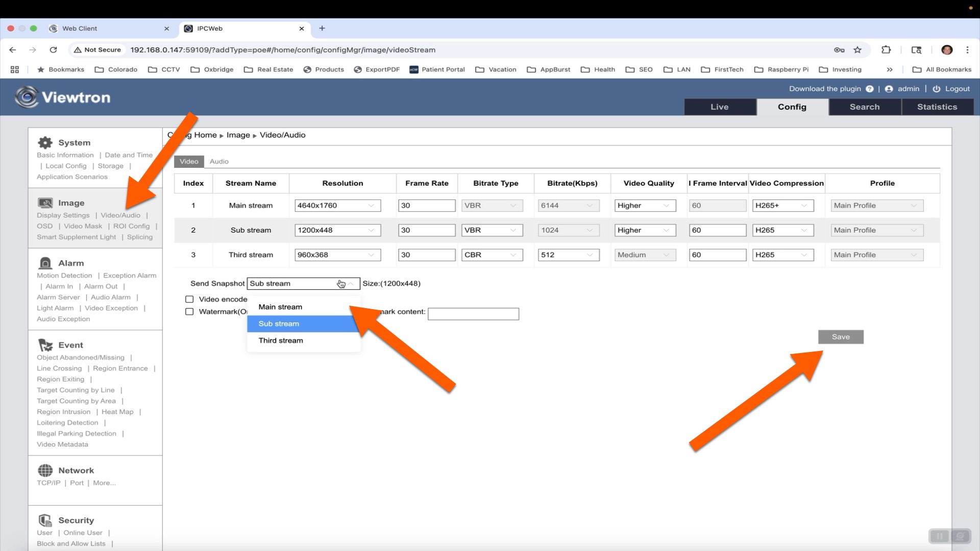This screenshot has width=980, height=551.
Task: Open the tab search icon in toolbar
Action: 917,49
